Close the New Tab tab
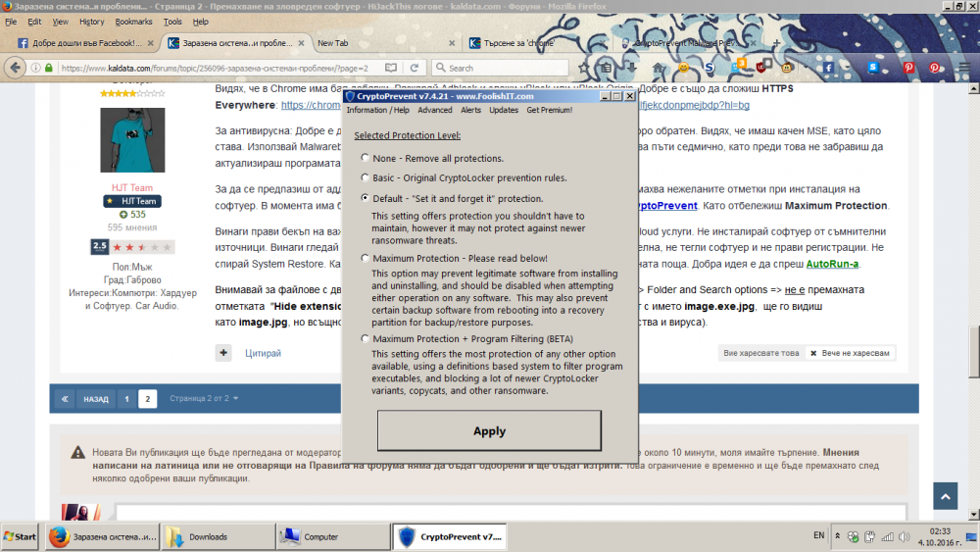The height and width of the screenshot is (552, 980). click(x=452, y=43)
